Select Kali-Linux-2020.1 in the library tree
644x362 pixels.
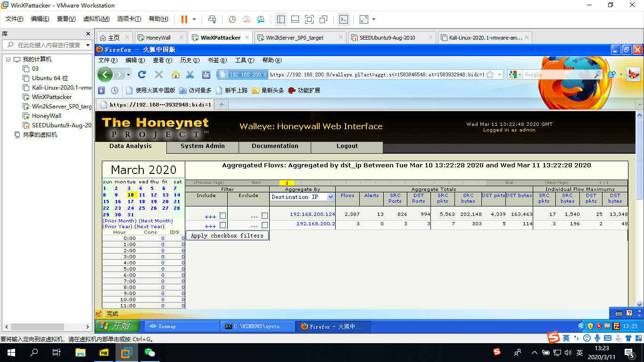57,88
